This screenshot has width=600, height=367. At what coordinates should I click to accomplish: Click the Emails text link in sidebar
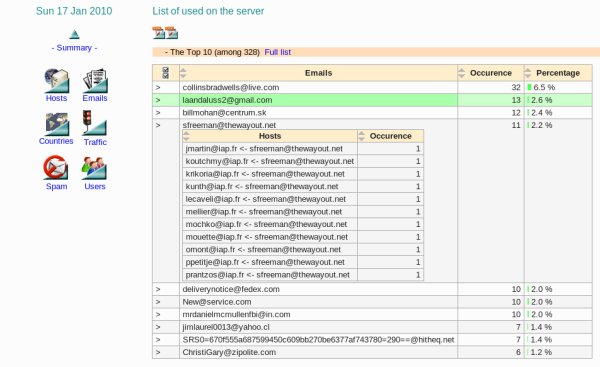(95, 98)
